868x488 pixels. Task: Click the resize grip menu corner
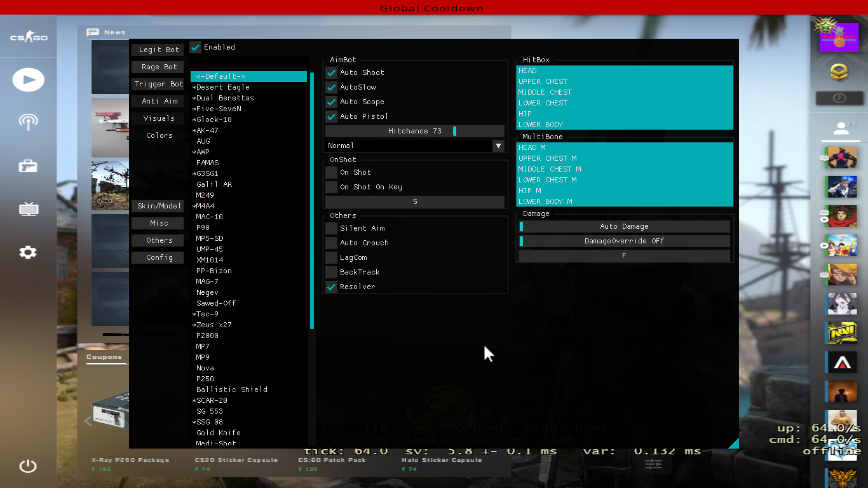(x=733, y=443)
